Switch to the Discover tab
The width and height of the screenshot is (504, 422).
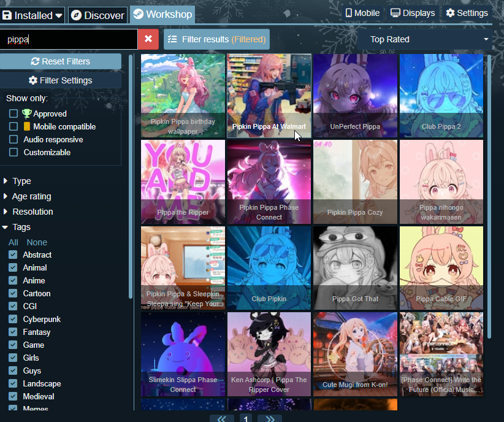(x=97, y=15)
